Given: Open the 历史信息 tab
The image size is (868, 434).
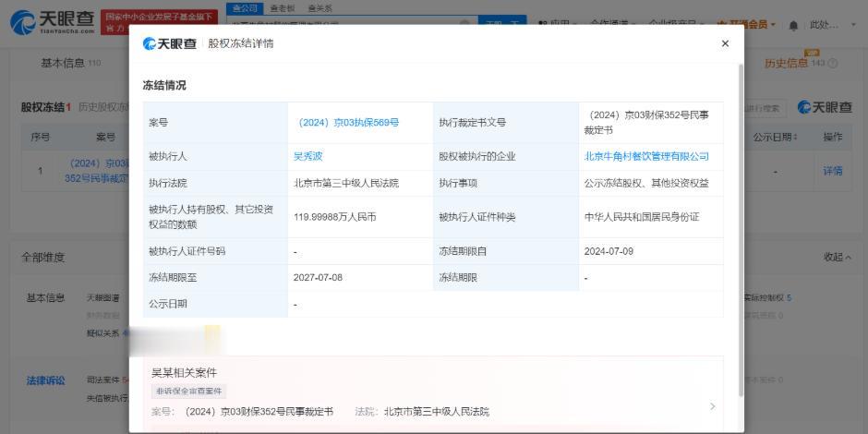Looking at the screenshot, I should click(786, 63).
